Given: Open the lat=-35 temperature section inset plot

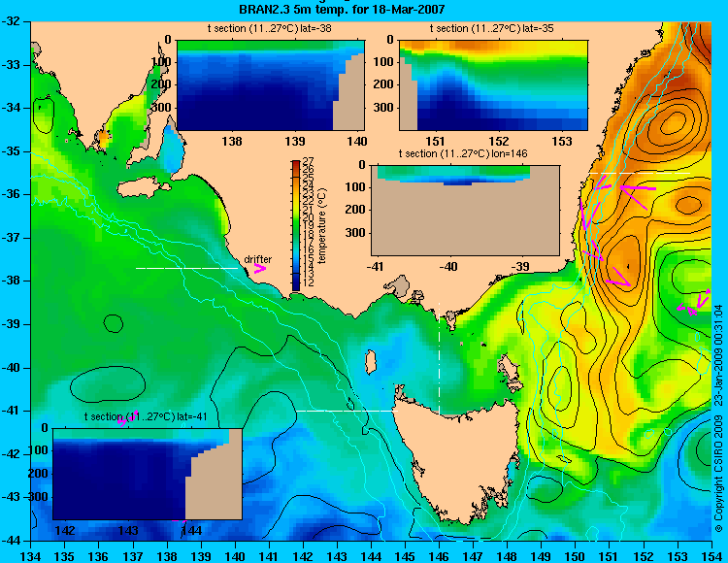Looking at the screenshot, I should pos(493,85).
